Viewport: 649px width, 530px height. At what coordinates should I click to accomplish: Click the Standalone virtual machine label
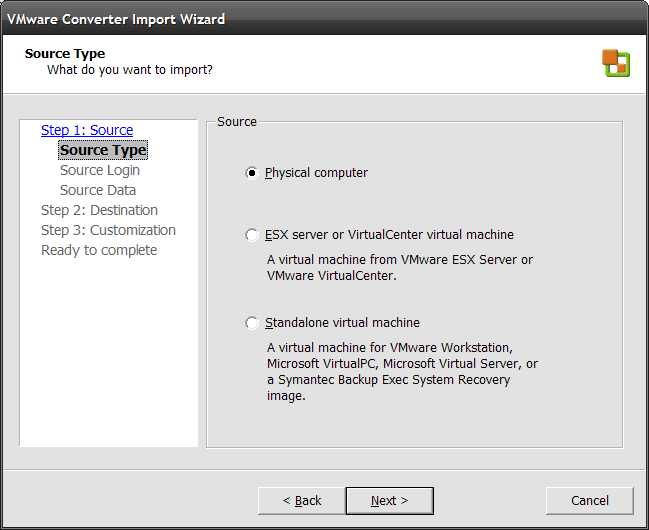pyautogui.click(x=342, y=323)
